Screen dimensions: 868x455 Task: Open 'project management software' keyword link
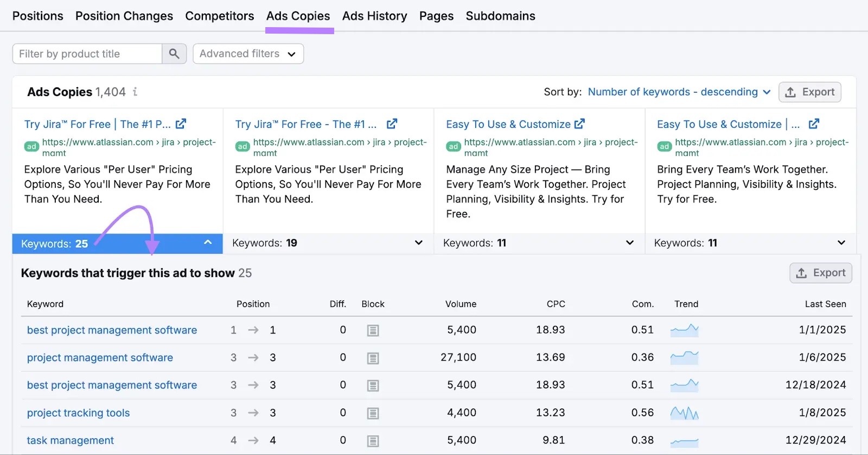pos(100,358)
